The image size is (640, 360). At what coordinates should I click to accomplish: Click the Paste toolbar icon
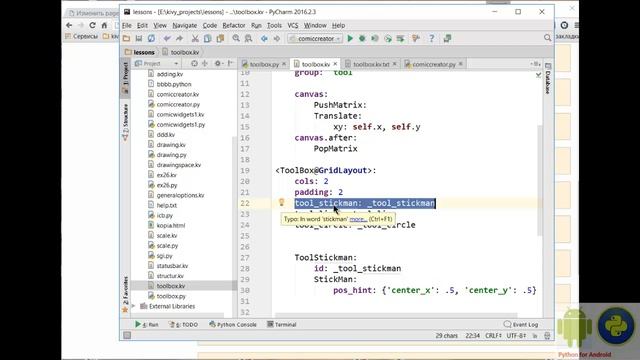[220, 38]
